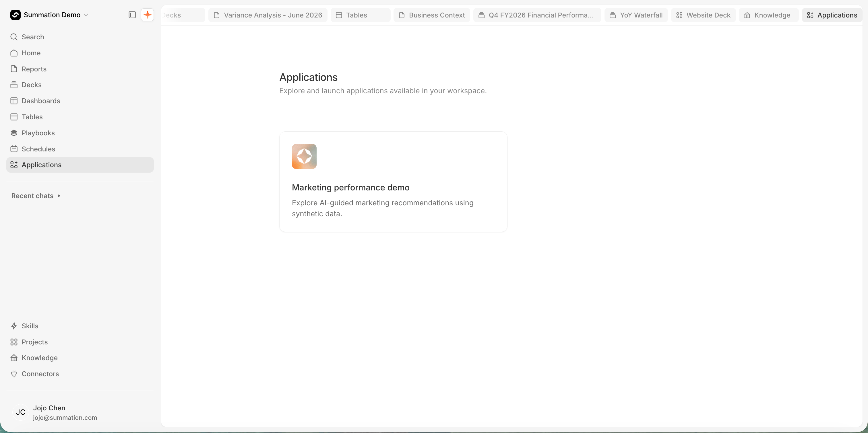Open Search in the sidebar
Screen dimensions: 868x433
[80, 37]
